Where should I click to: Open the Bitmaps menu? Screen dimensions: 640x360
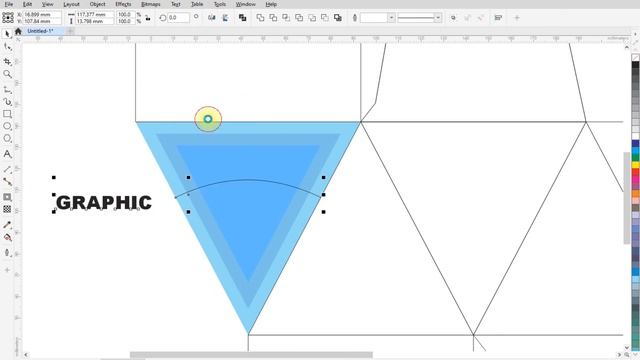[x=151, y=4]
